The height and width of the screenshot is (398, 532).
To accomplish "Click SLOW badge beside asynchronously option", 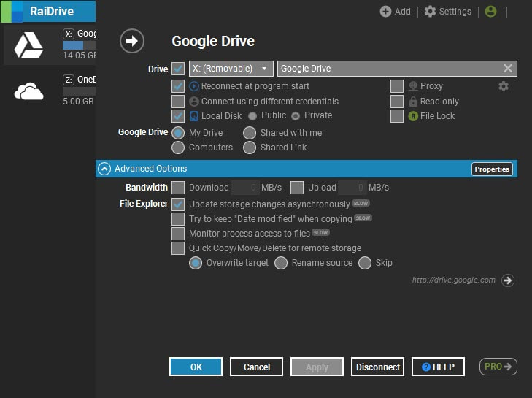I will point(361,203).
